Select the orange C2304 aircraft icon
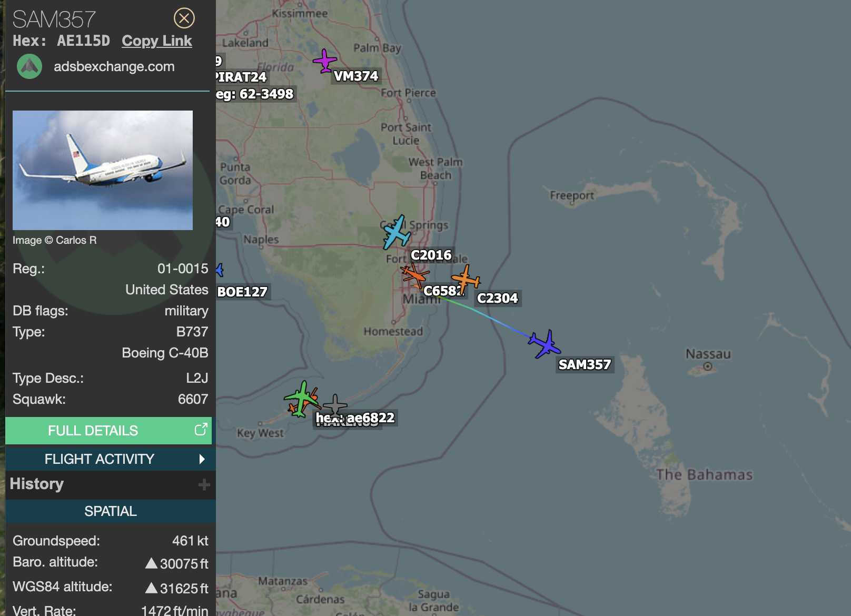This screenshot has width=851, height=616. click(x=466, y=279)
